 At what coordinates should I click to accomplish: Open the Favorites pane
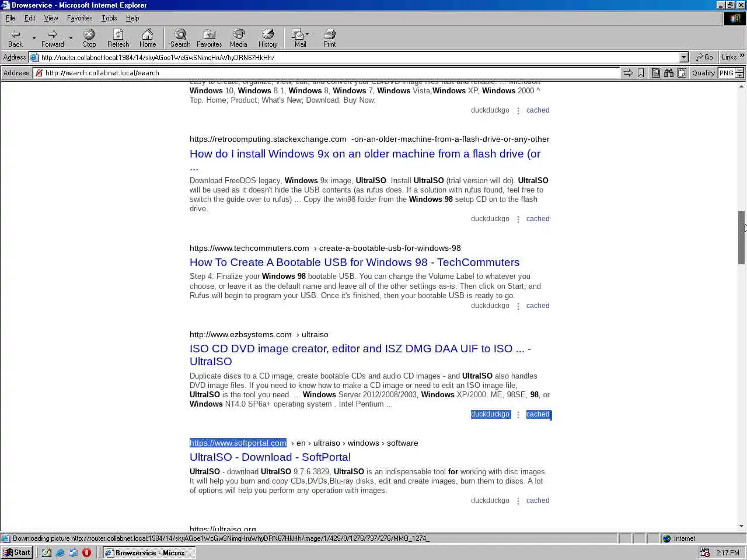pos(209,38)
